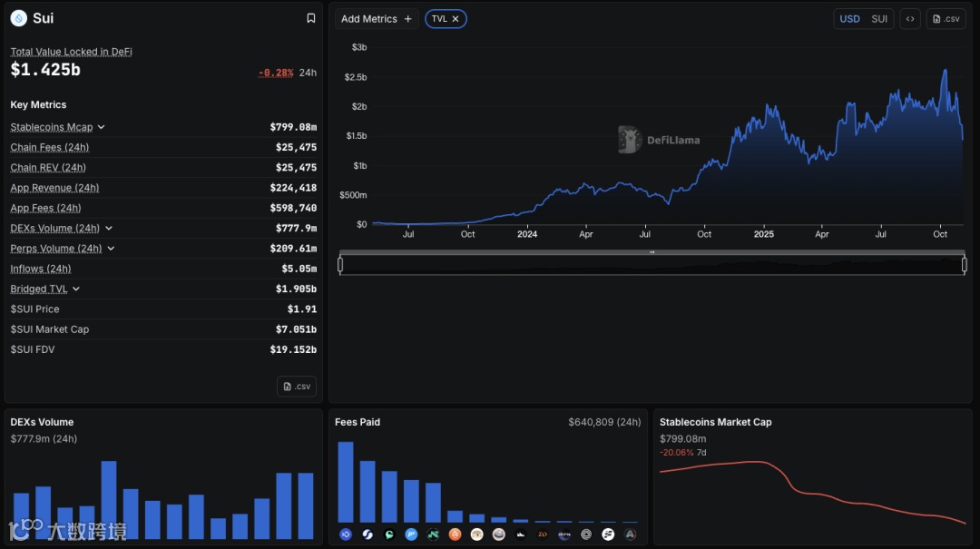Click the cream-colored protocol icon
980x549 pixels.
(477, 534)
